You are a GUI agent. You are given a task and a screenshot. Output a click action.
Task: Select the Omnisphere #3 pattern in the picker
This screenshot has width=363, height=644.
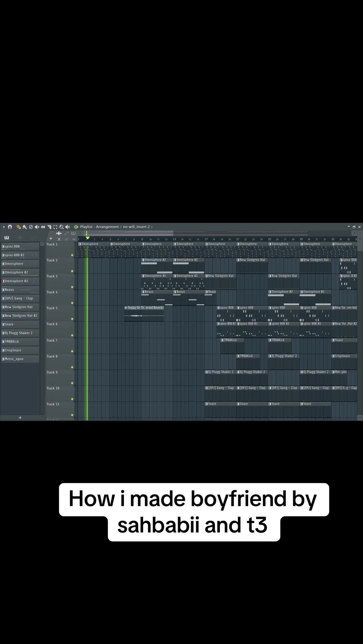tap(20, 281)
